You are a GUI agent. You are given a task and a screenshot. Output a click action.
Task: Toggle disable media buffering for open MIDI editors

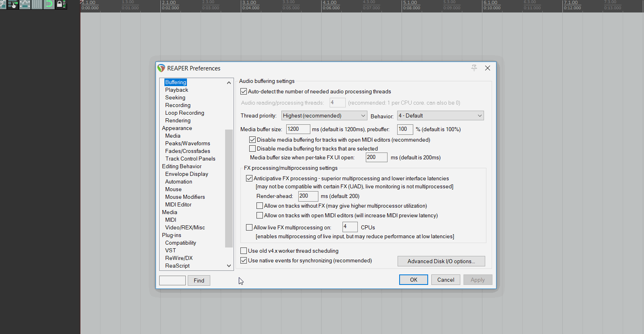(x=252, y=140)
